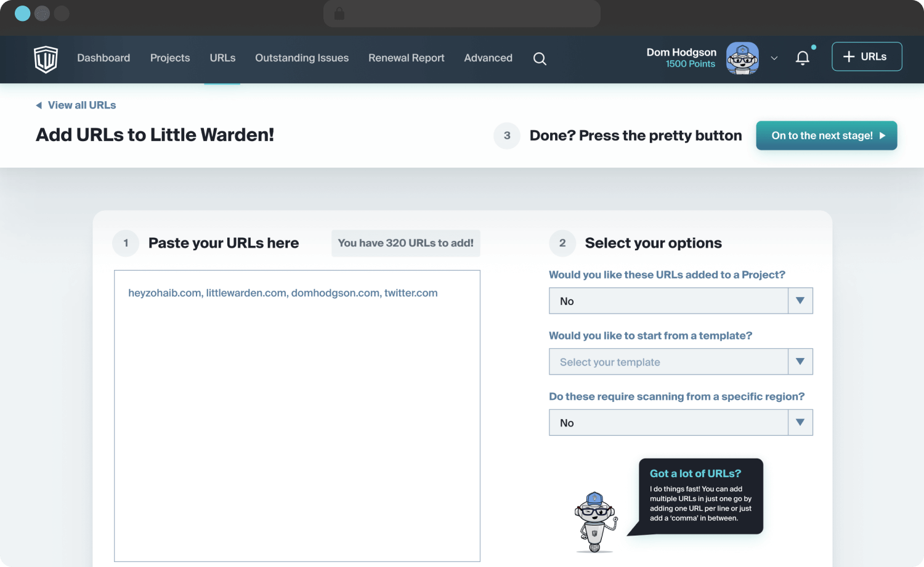Select the URLs navigation tab
Image resolution: width=924 pixels, height=567 pixels.
[222, 58]
